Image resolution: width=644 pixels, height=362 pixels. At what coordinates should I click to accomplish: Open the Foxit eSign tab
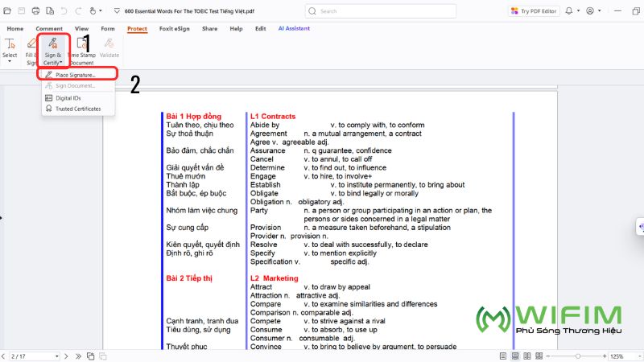(174, 28)
